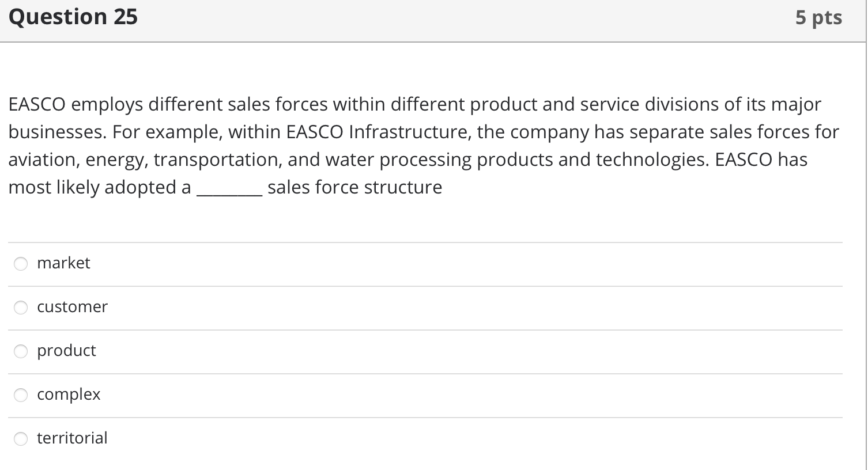Click the 'complex' answer label text
The height and width of the screenshot is (470, 868).
(x=69, y=395)
